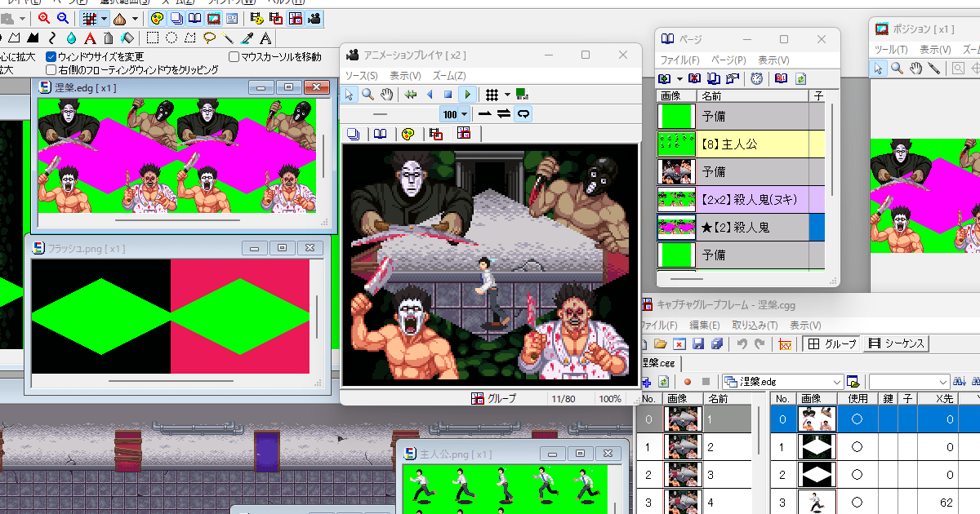Open 表示(V) menu in animation player

pos(405,76)
